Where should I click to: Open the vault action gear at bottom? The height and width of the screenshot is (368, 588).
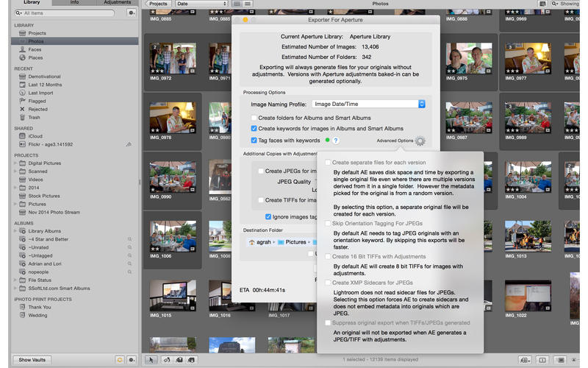pyautogui.click(x=132, y=360)
